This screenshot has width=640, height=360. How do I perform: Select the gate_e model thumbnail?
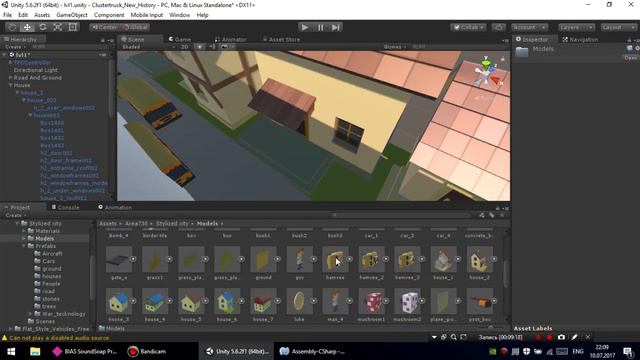point(119,260)
